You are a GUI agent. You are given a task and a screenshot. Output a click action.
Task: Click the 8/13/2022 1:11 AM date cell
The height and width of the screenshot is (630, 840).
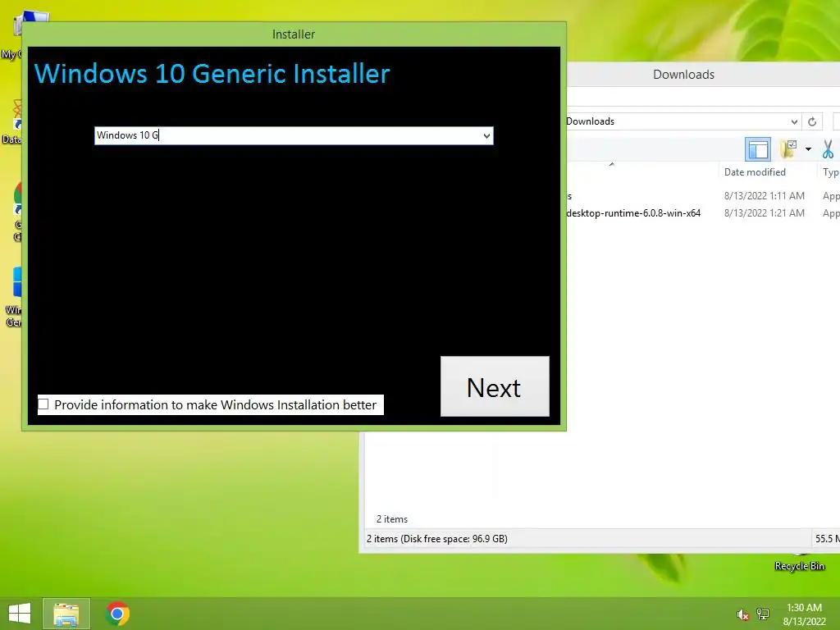click(764, 196)
